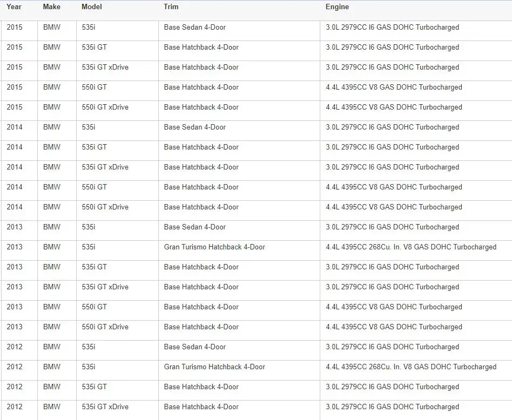Click Base Sedan 4-Door in the 2014 row
The image size is (512, 420).
click(195, 127)
